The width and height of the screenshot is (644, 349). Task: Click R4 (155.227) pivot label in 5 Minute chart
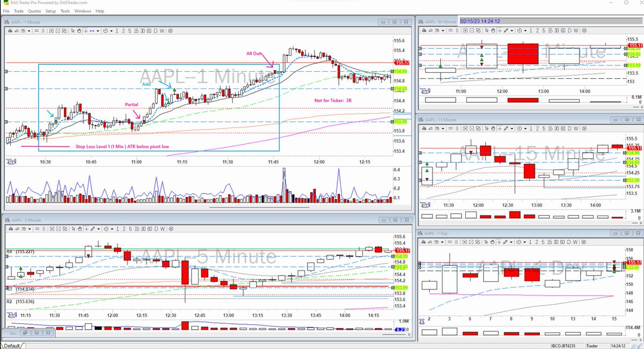pos(19,251)
